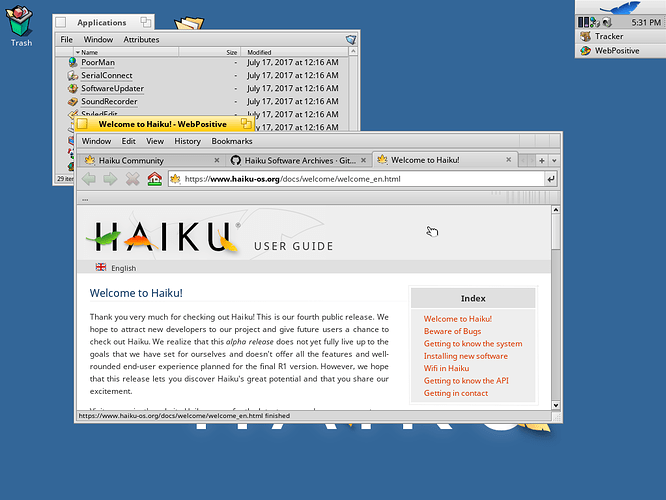This screenshot has height=500, width=666.
Task: Open the SoundRecorder application icon
Action: click(x=73, y=102)
